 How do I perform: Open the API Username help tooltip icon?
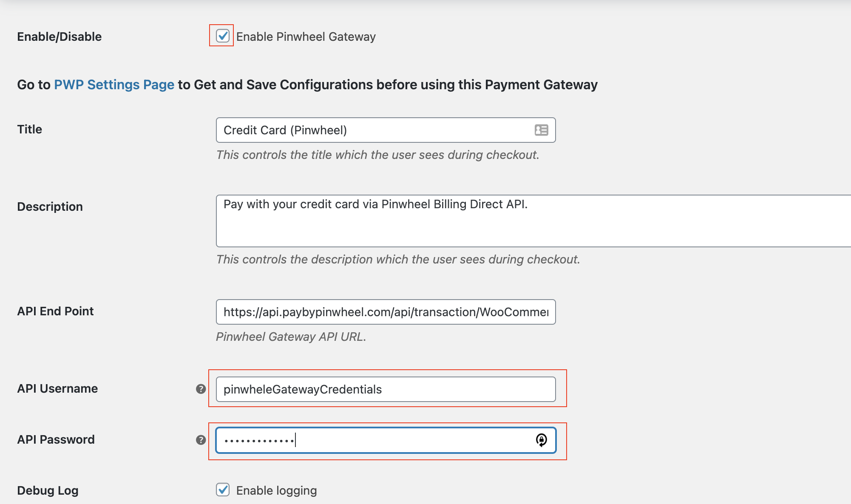tap(201, 389)
